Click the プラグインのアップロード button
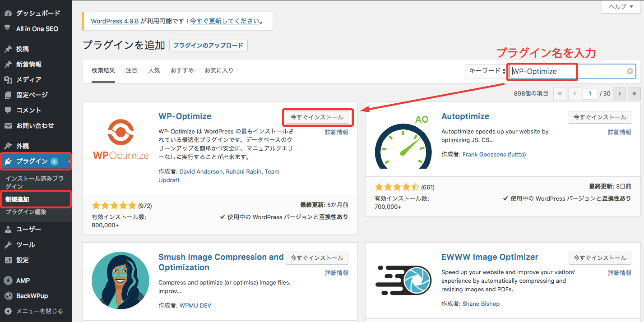 tap(208, 46)
